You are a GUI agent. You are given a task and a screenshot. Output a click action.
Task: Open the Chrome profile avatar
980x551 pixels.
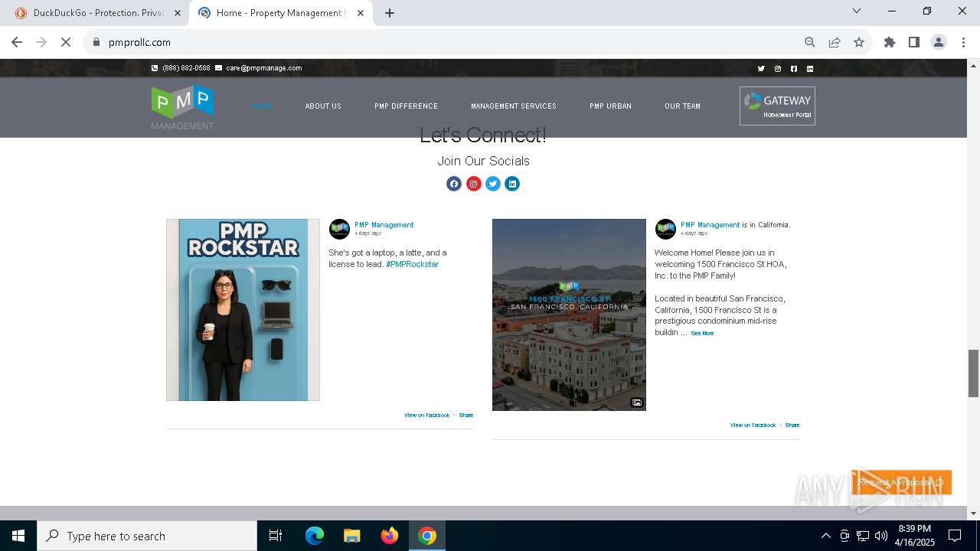(x=939, y=42)
